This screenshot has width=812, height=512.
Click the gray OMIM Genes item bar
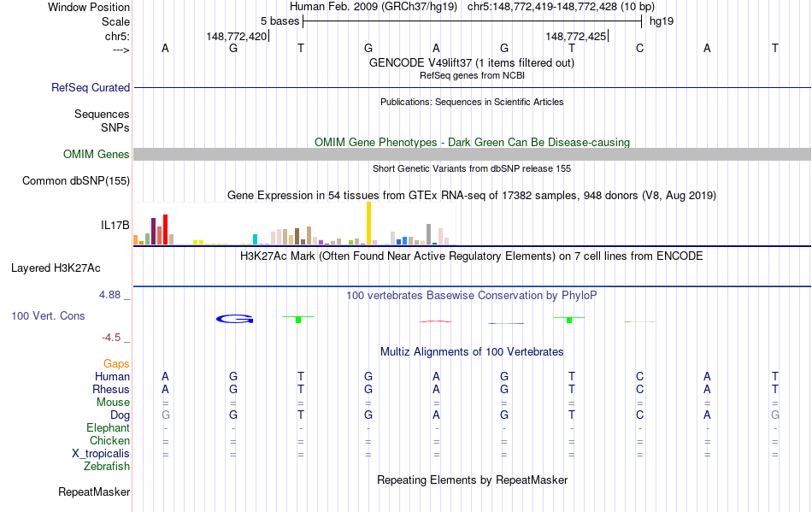[472, 154]
